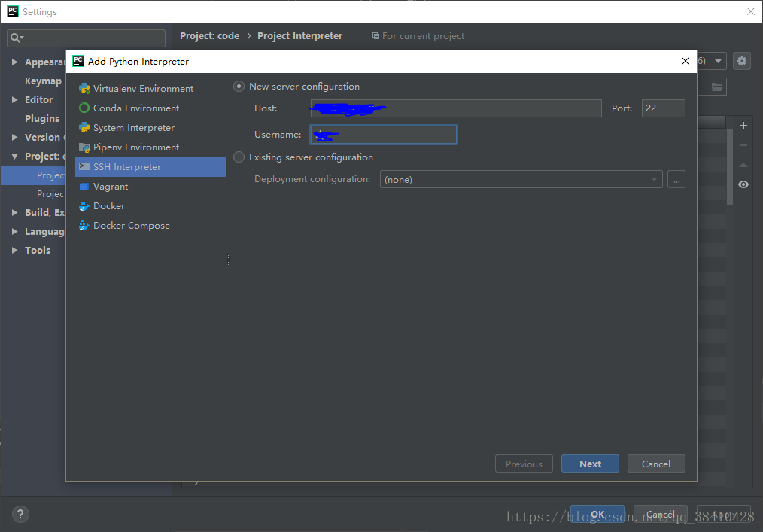Click the SSH Interpreter terminal icon
This screenshot has width=763, height=532.
[84, 166]
